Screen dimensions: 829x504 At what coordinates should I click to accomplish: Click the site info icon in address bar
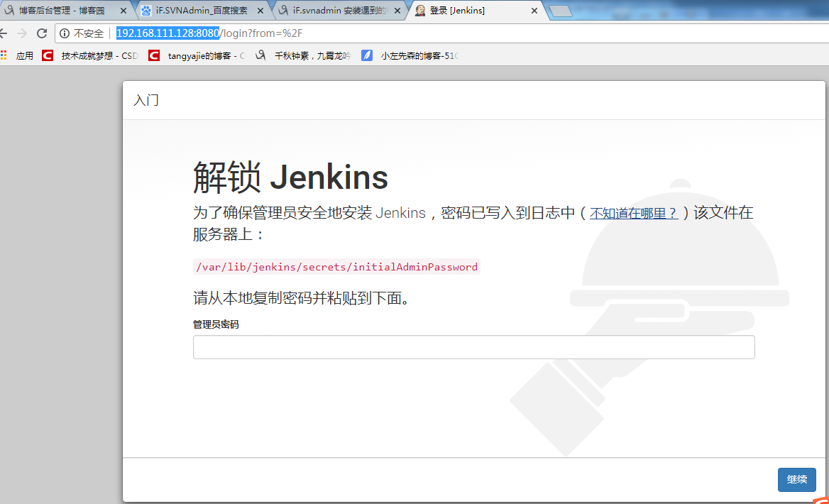click(x=65, y=33)
